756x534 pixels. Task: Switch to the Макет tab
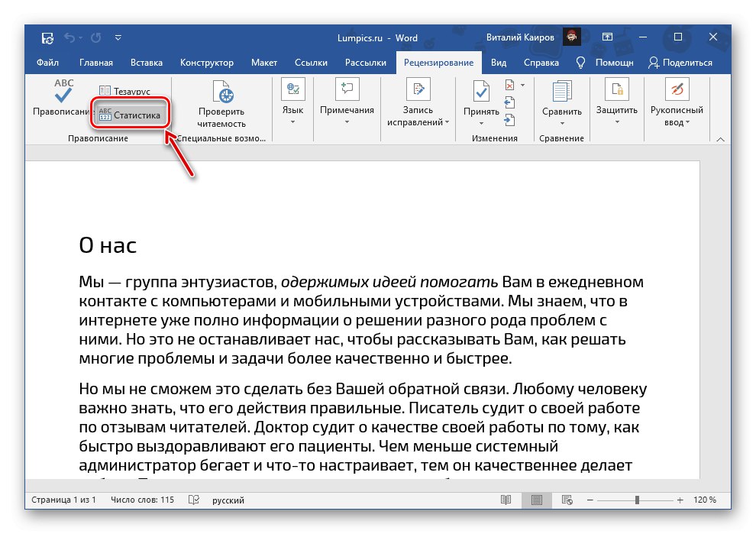click(x=264, y=63)
